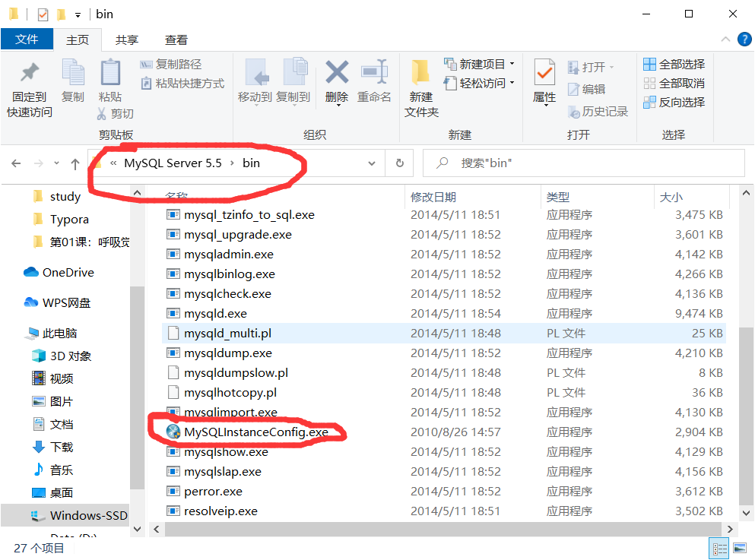Screen dimensions: 755x560
Task: Click Paste shortcut (粘贴快捷方式)
Action: click(182, 84)
